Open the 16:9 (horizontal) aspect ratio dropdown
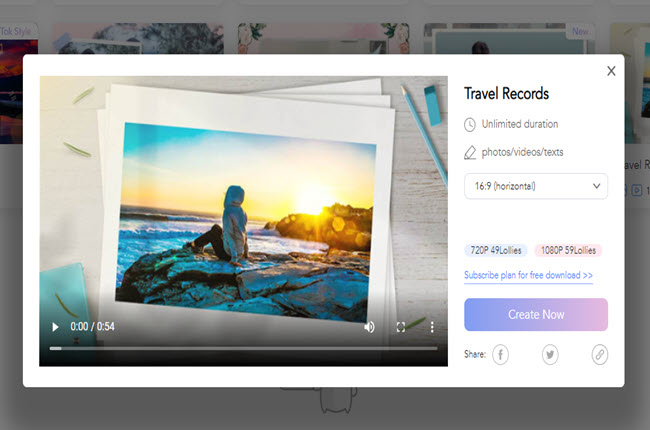The width and height of the screenshot is (650, 430). click(x=536, y=186)
